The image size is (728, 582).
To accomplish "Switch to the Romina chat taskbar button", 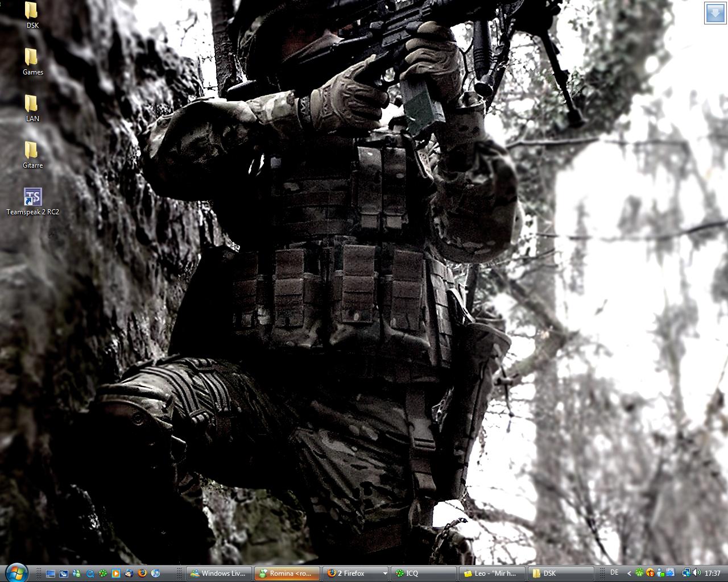I will pyautogui.click(x=287, y=573).
